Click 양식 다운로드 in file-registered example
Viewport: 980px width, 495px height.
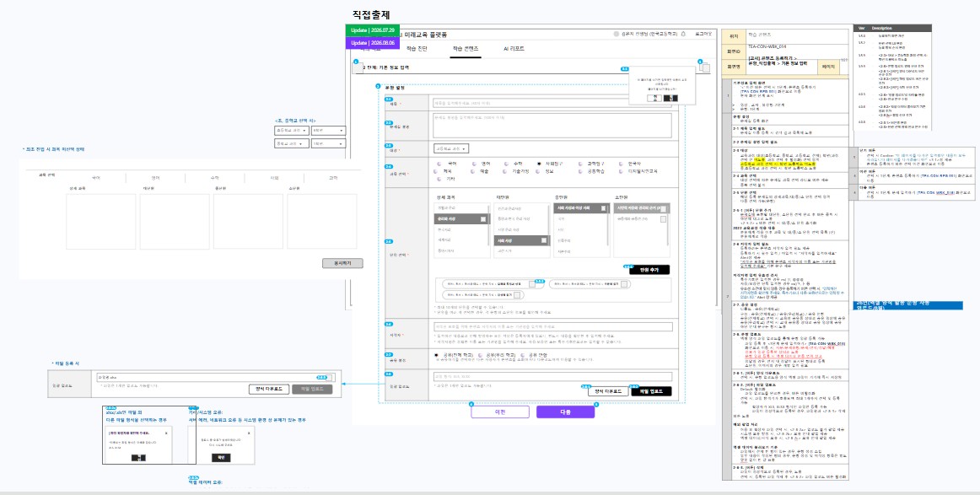[268, 390]
